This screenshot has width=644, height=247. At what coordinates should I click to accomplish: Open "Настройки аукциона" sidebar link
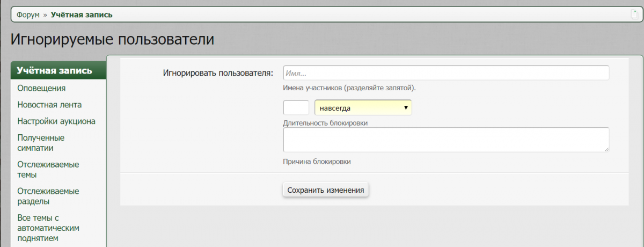(56, 121)
